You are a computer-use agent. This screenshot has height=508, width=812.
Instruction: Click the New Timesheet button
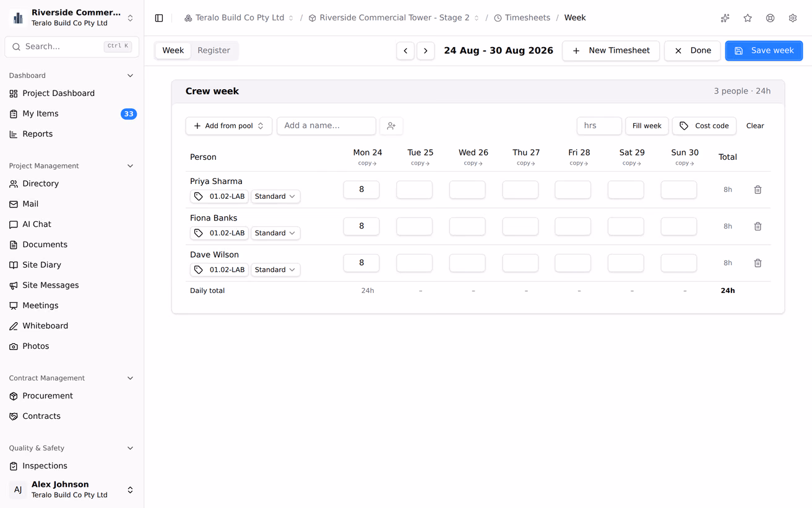click(x=611, y=51)
